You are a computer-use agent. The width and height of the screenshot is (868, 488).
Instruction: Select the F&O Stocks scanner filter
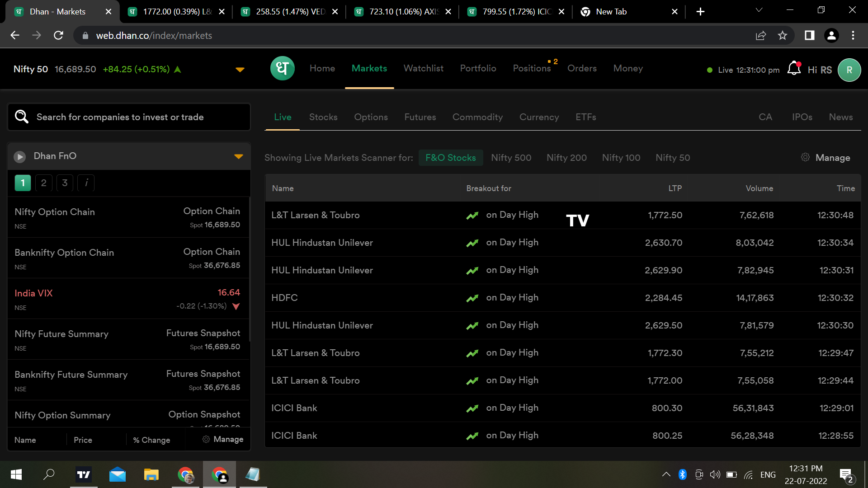[x=451, y=158]
